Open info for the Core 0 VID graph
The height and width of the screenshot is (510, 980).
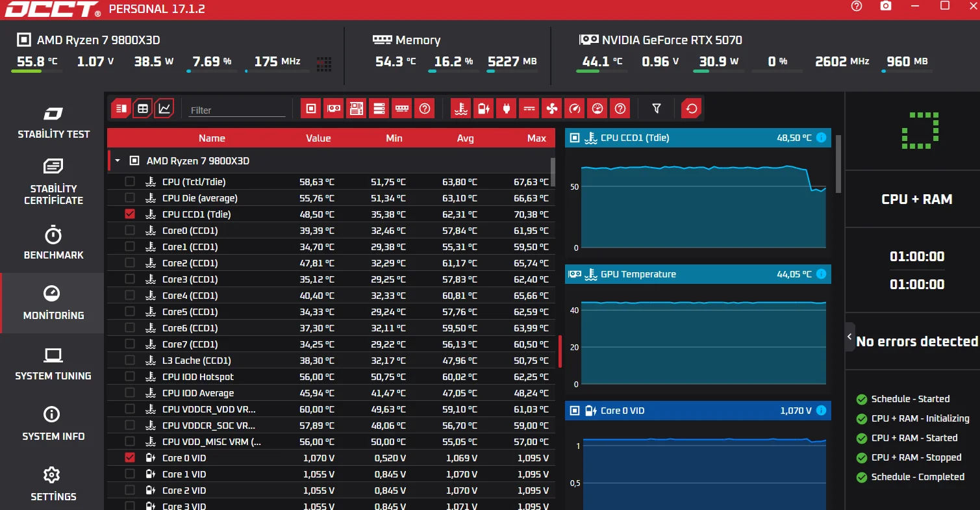tap(822, 411)
